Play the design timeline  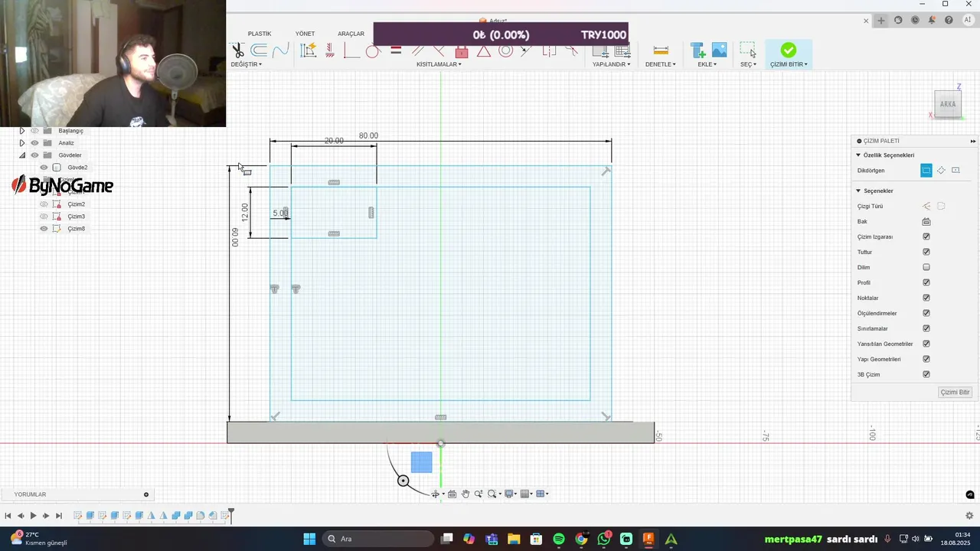(33, 516)
